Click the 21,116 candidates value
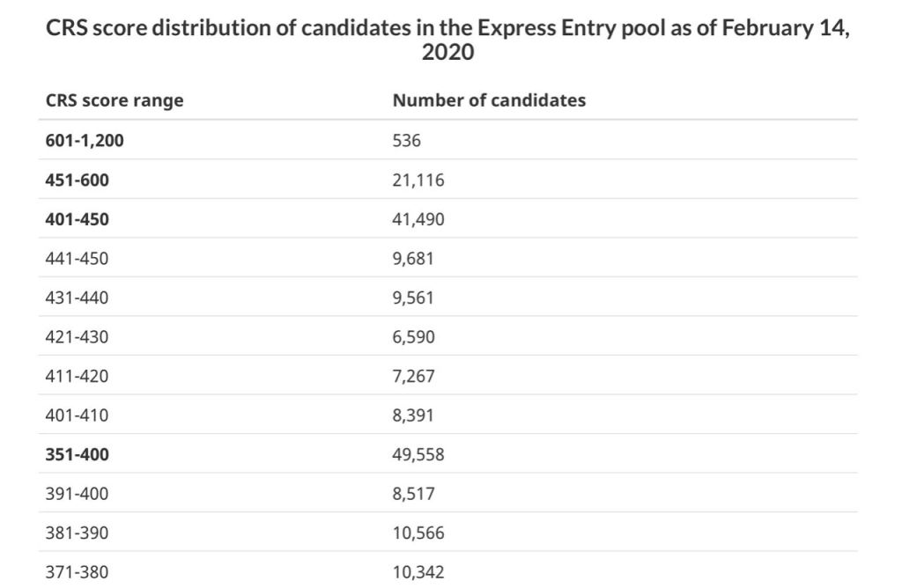 [418, 180]
